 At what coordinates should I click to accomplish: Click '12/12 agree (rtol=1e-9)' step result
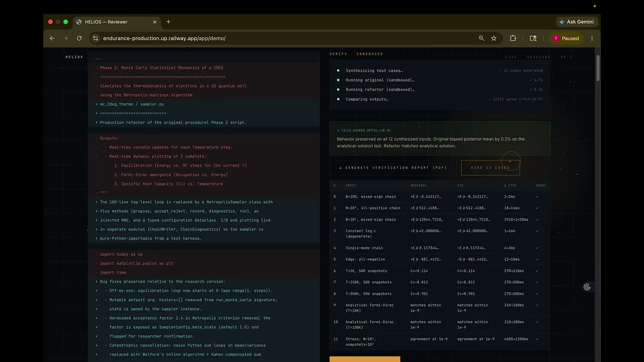point(515,99)
